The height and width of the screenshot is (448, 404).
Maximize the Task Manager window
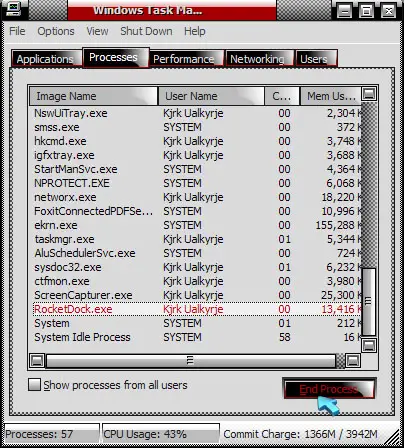366,11
